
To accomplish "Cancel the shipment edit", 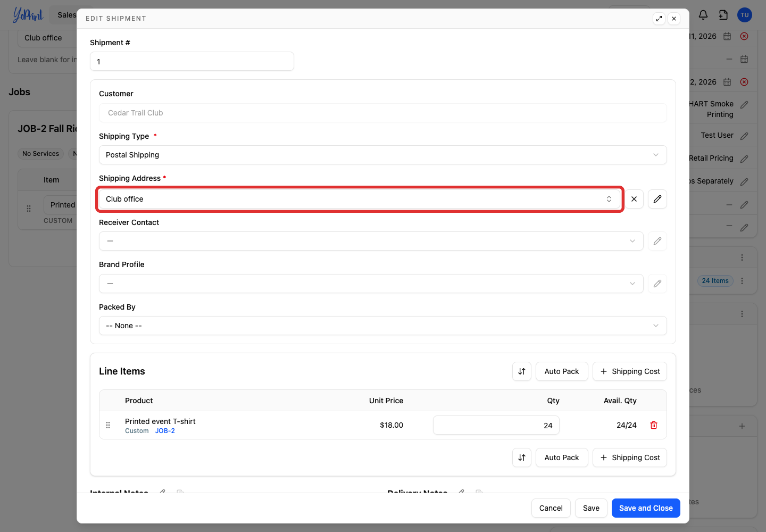I will tap(551, 508).
